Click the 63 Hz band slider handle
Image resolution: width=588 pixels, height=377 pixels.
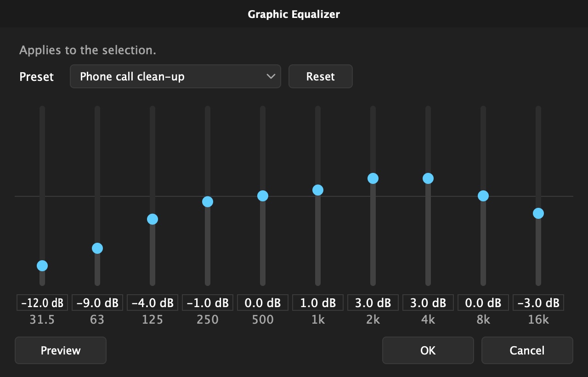point(97,248)
